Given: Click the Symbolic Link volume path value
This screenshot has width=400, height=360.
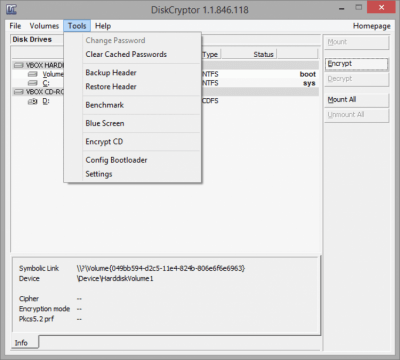Looking at the screenshot, I should pyautogui.click(x=160, y=268).
